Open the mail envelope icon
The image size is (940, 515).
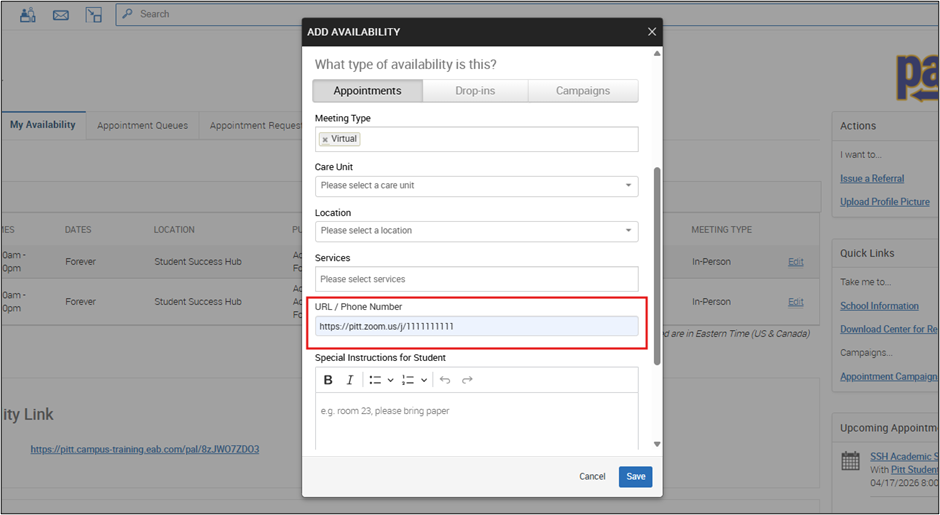click(x=61, y=15)
